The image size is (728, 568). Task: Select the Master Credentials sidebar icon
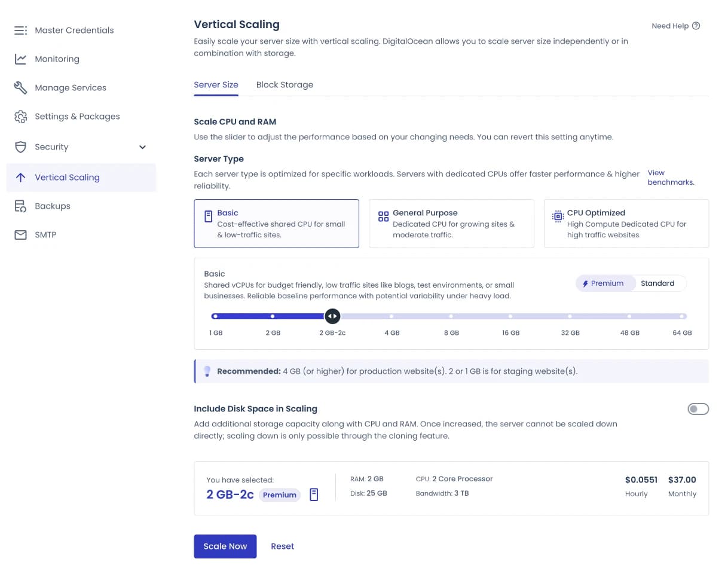(20, 30)
